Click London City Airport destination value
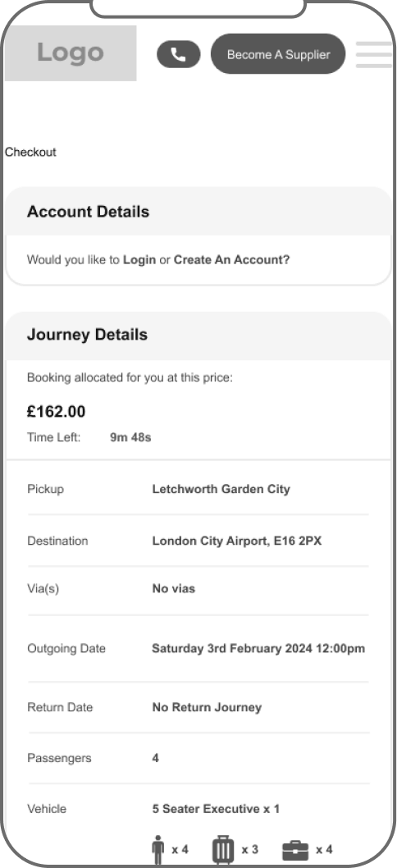Screen dimensions: 397x868 click(237, 541)
